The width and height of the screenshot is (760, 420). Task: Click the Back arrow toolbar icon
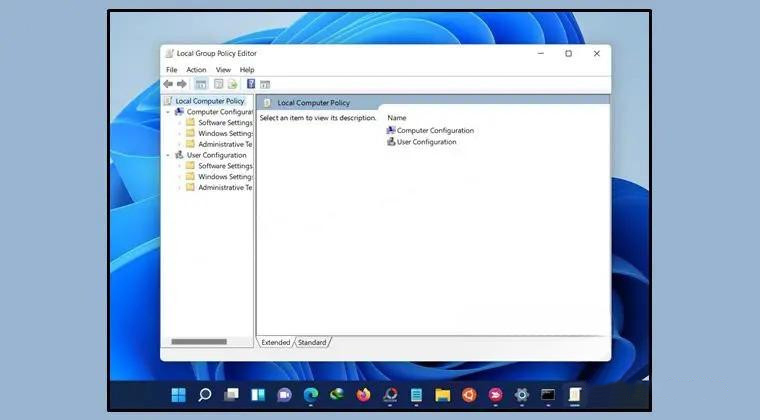point(168,84)
